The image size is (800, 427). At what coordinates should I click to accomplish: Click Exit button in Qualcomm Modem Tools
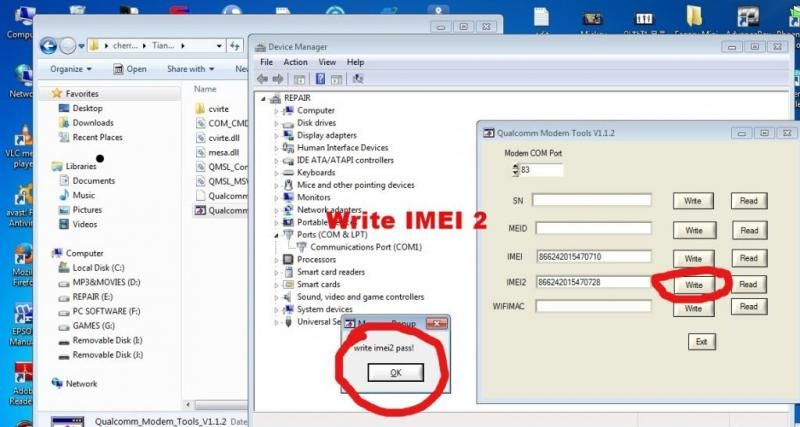pos(702,342)
